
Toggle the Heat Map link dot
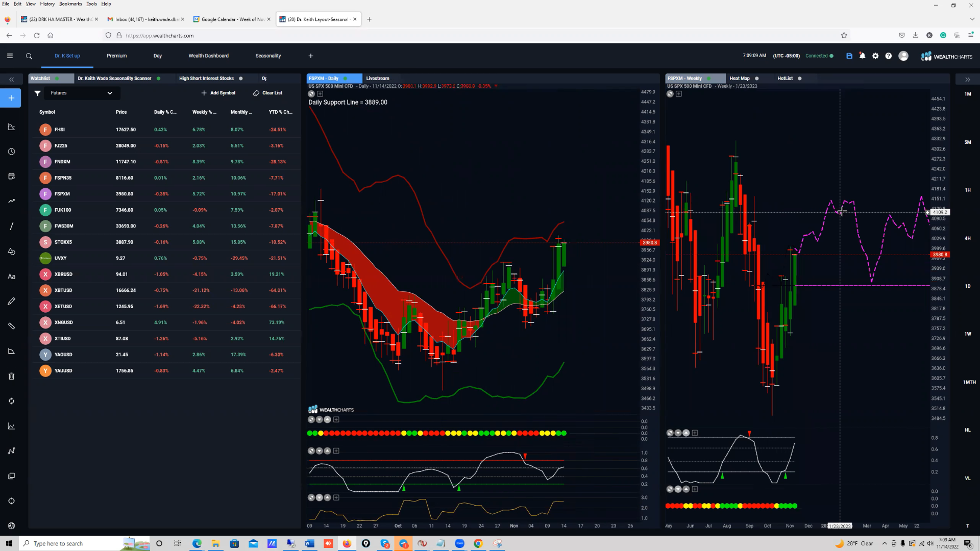point(757,79)
